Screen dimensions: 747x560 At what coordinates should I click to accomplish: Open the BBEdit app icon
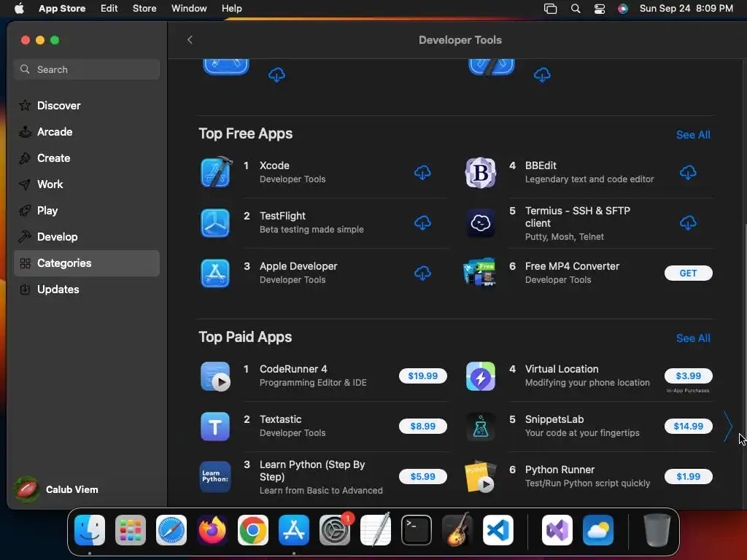coord(480,172)
